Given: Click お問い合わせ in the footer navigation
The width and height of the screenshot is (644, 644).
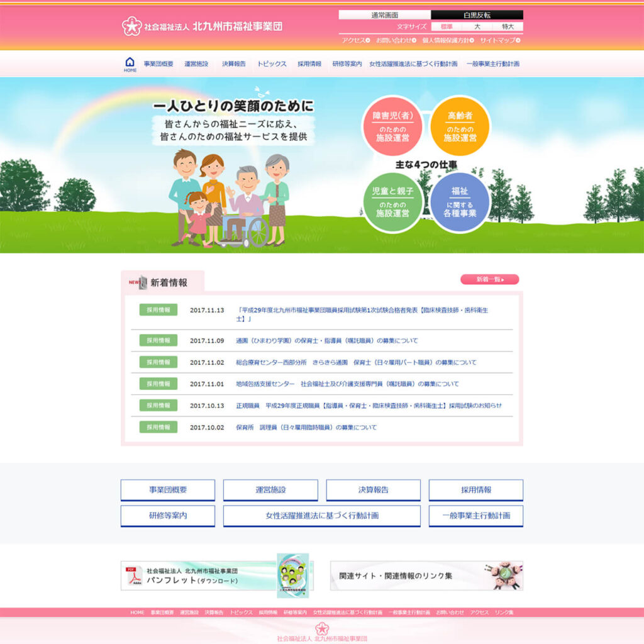Looking at the screenshot, I should [x=450, y=613].
